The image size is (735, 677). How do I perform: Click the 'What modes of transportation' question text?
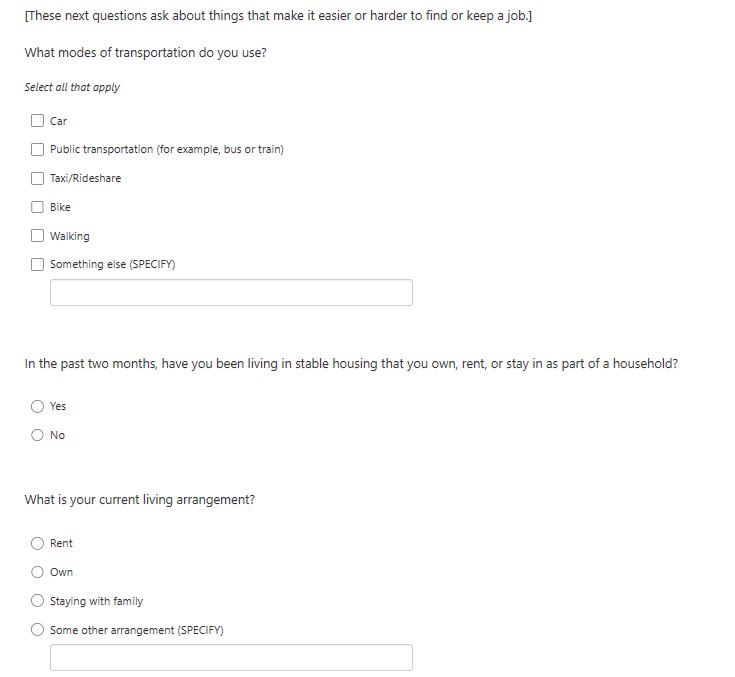145,52
